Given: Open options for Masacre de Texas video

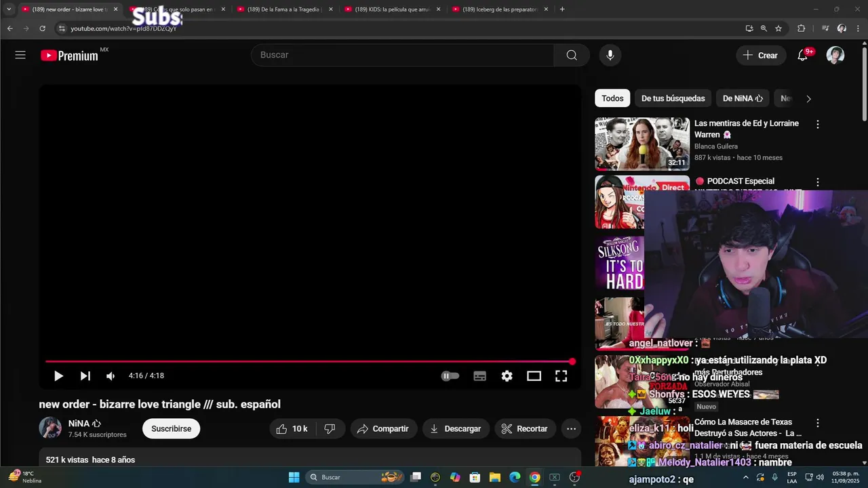Looking at the screenshot, I should pos(818,422).
